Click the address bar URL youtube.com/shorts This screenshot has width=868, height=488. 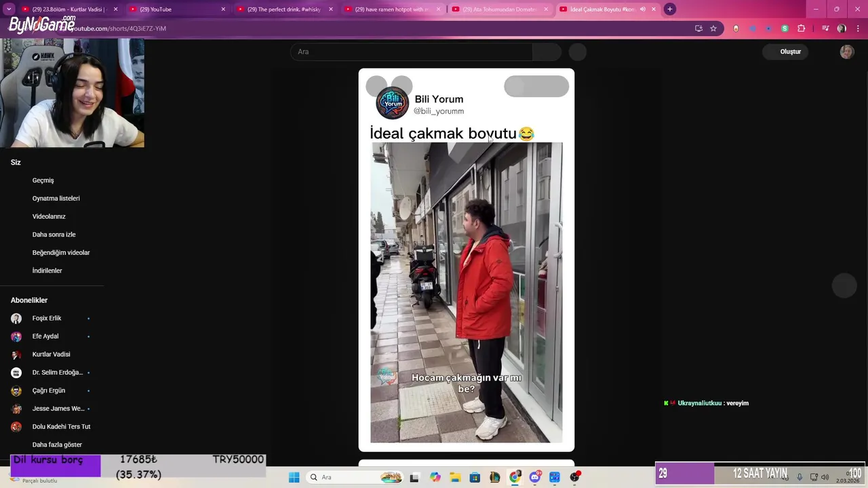click(x=119, y=28)
